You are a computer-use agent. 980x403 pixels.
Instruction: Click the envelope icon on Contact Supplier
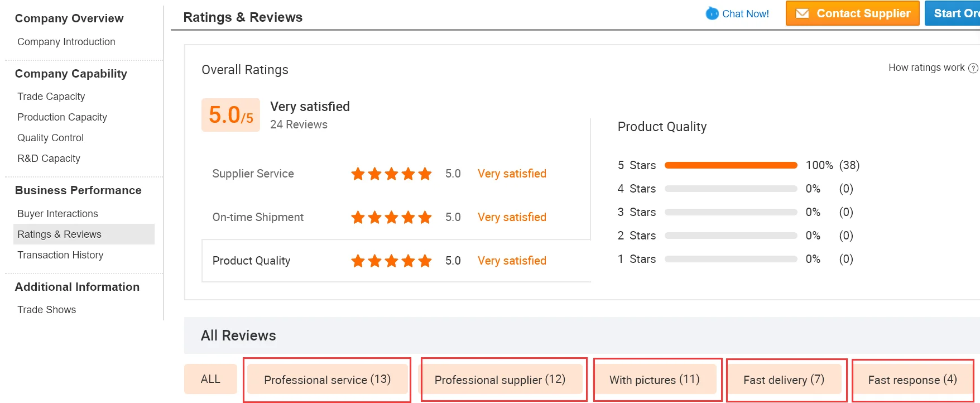tap(802, 13)
